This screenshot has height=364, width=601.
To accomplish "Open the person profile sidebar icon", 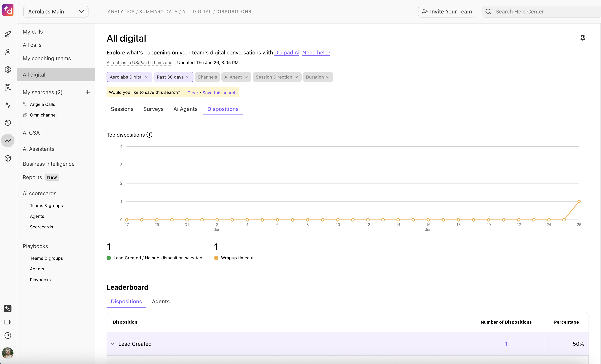I will [8, 52].
